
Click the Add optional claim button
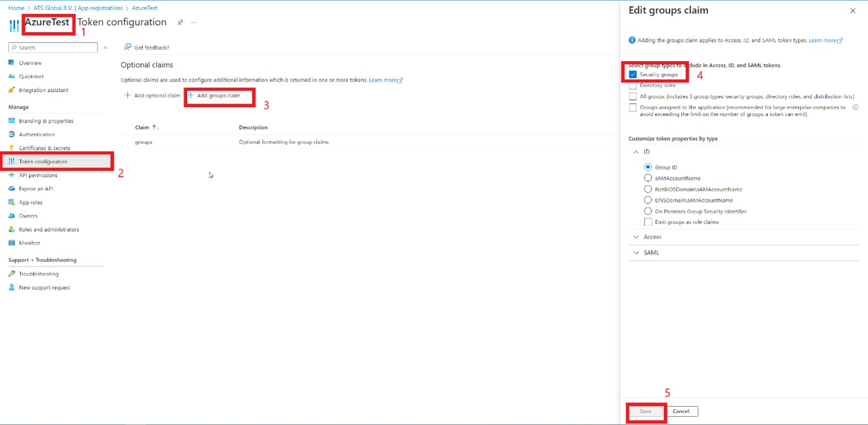coord(152,96)
